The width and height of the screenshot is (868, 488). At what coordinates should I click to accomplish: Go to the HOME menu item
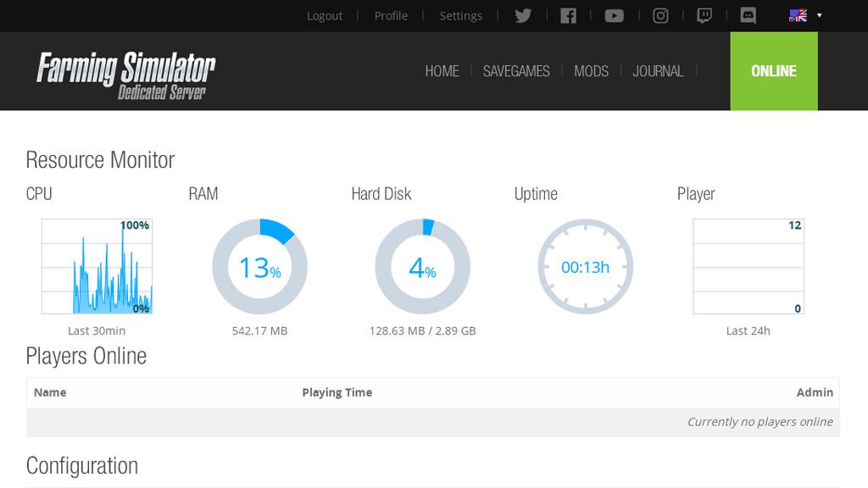(442, 71)
